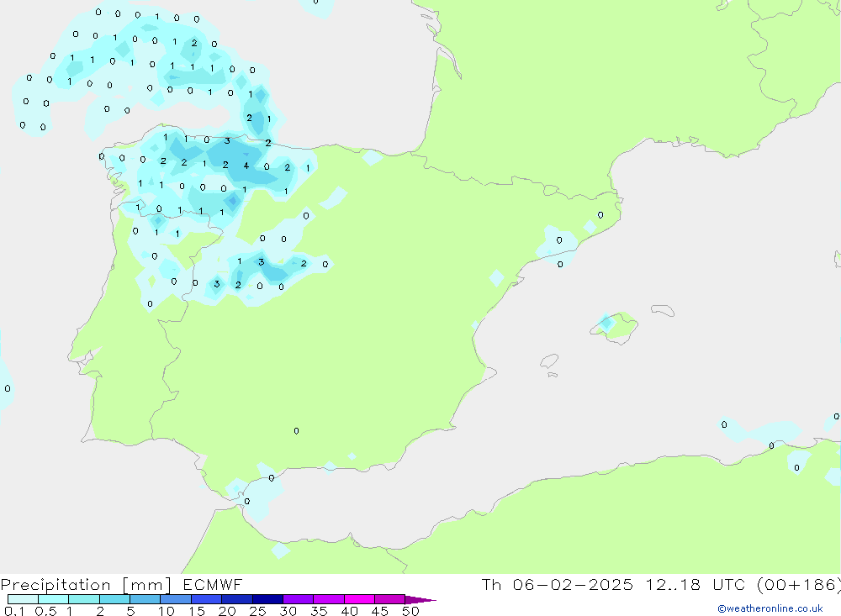This screenshot has width=841, height=616.
Task: Click the legend label '15'
Action: pyautogui.click(x=197, y=611)
